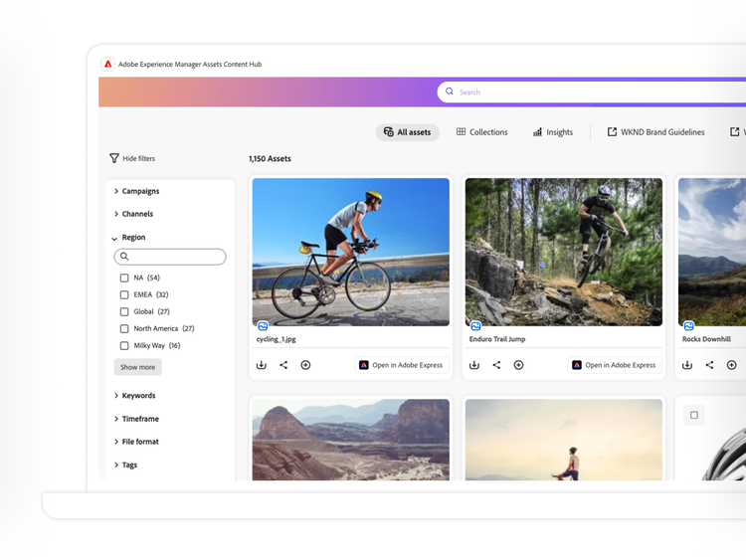Collapse the Region filter
746x560 pixels.
point(129,238)
